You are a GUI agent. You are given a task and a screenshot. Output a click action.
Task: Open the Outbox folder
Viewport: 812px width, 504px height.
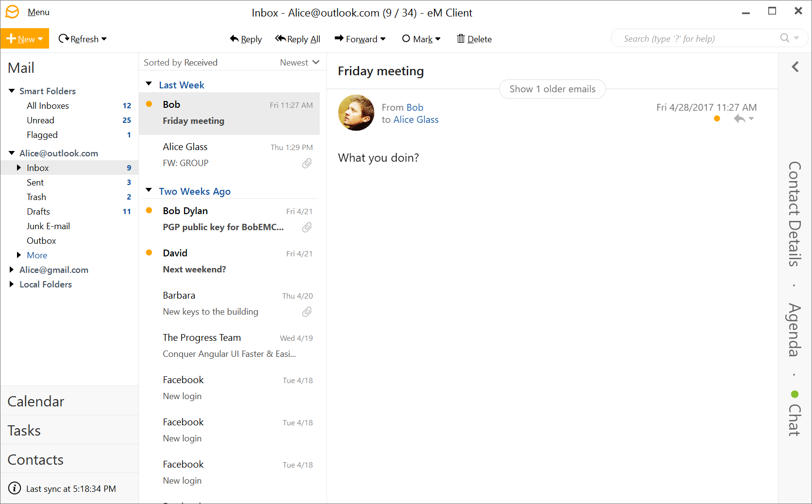69,240
